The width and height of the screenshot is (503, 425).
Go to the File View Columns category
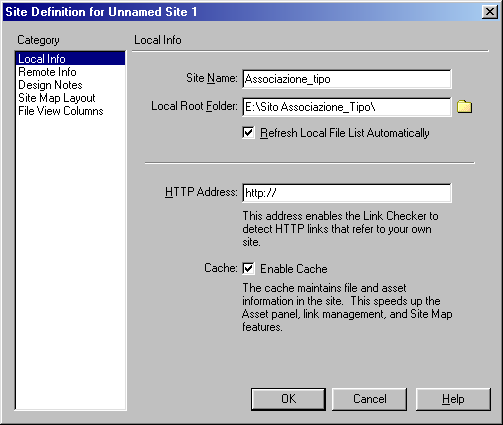pyautogui.click(x=61, y=111)
